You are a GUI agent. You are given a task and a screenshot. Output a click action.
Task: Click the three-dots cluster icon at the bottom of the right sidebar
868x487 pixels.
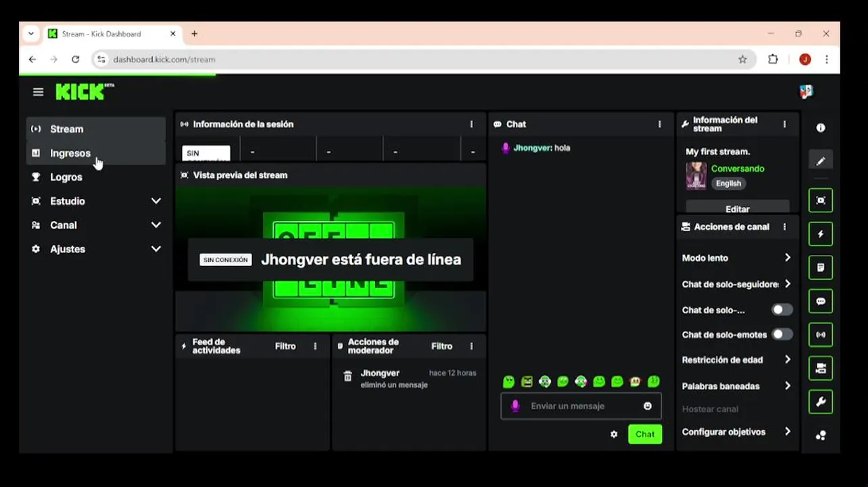point(821,436)
